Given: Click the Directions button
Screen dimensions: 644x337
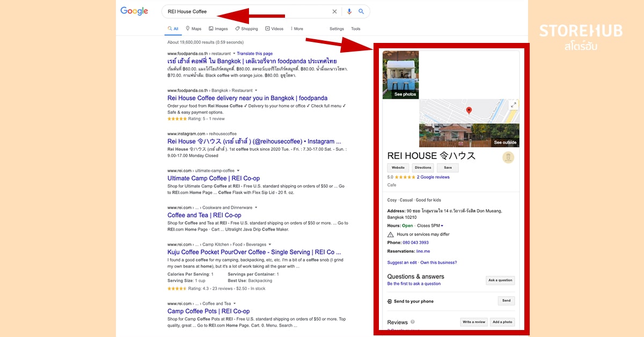Looking at the screenshot, I should (423, 168).
